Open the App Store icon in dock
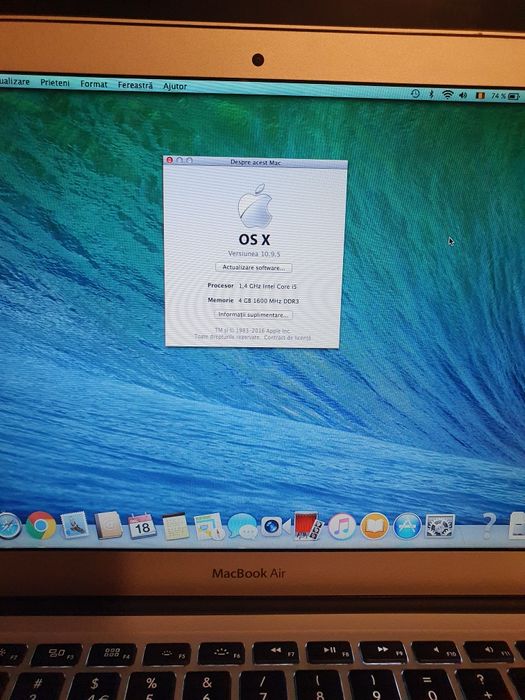525x700 pixels. point(407,526)
